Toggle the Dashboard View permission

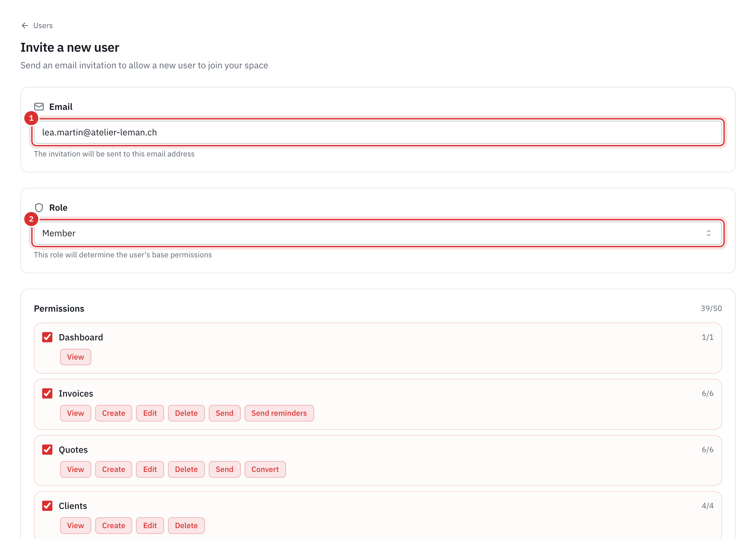(75, 357)
